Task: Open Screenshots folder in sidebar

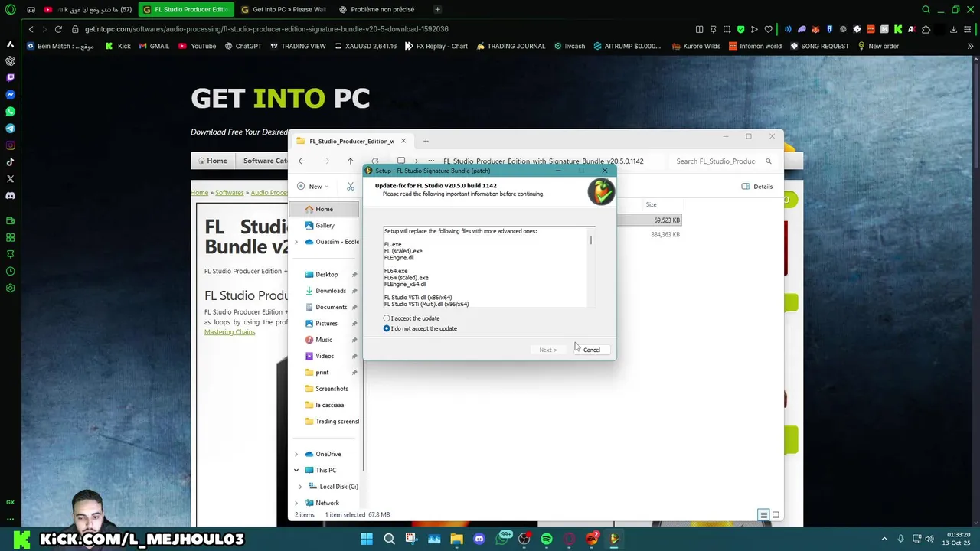Action: tap(332, 389)
